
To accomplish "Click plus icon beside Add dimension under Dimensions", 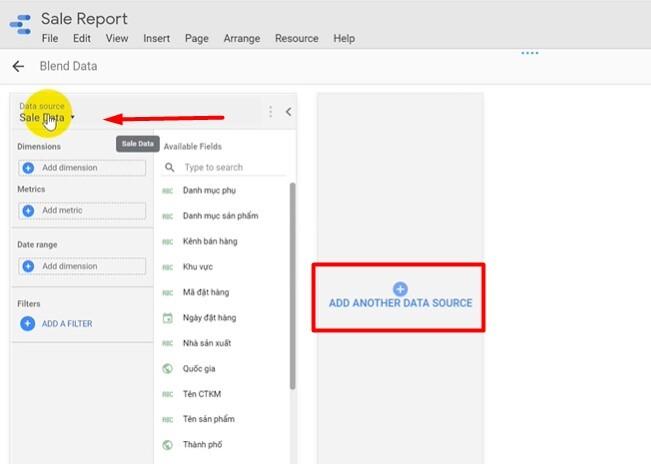I will pos(28,168).
